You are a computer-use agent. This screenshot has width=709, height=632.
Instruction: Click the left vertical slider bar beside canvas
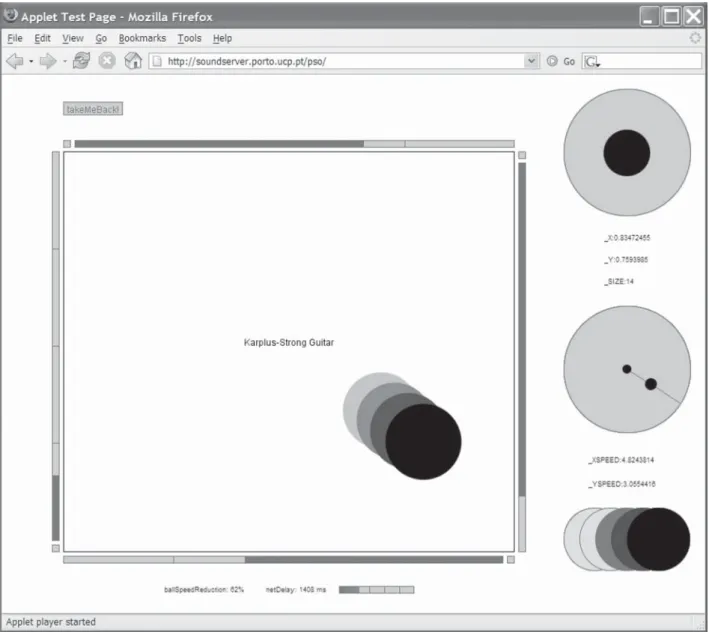pos(56,346)
